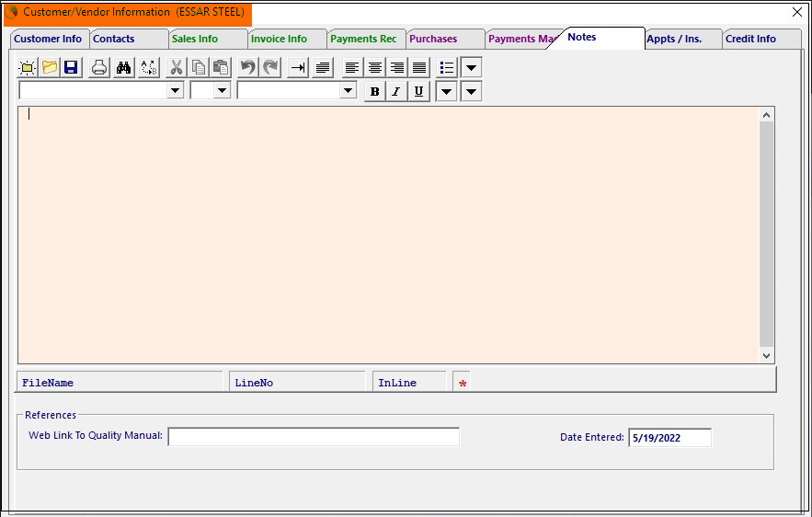Undo the last edit
The height and width of the screenshot is (517, 812).
[248, 67]
